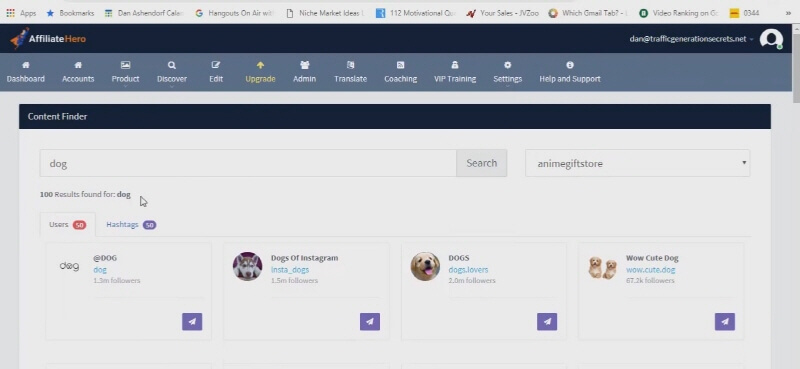800x369 pixels.
Task: Click the AffiliateHero logo
Action: [48, 39]
